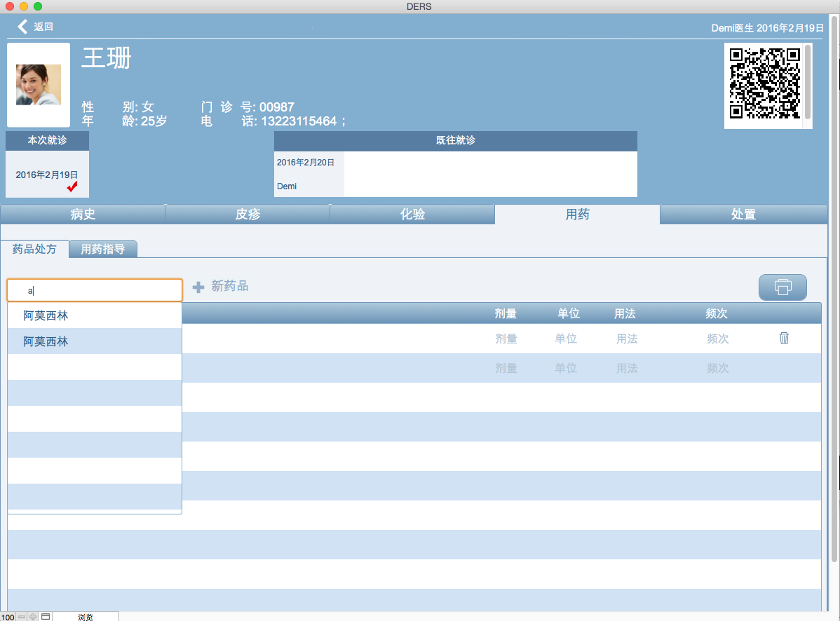
Task: Click the drug search input field
Action: point(95,290)
